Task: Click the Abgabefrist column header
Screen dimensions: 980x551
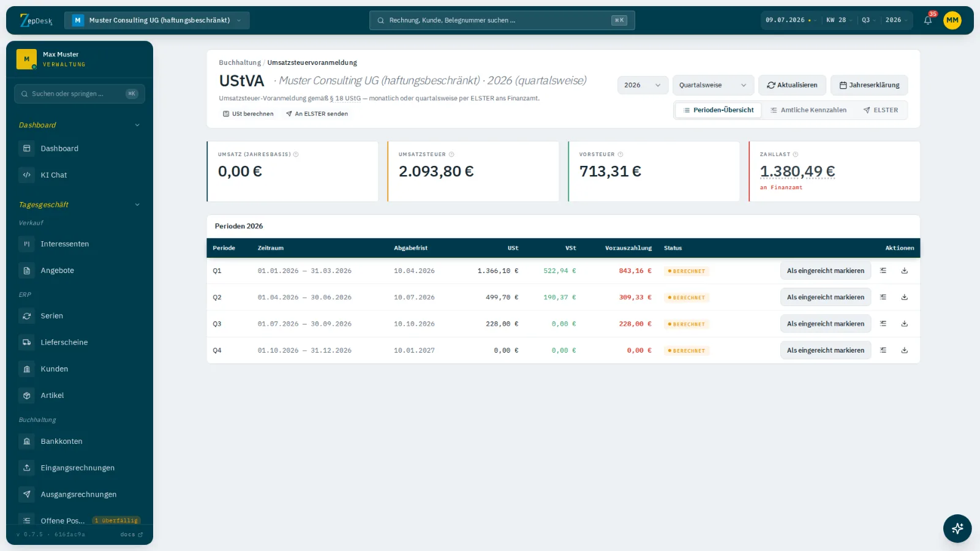Action: pyautogui.click(x=410, y=248)
